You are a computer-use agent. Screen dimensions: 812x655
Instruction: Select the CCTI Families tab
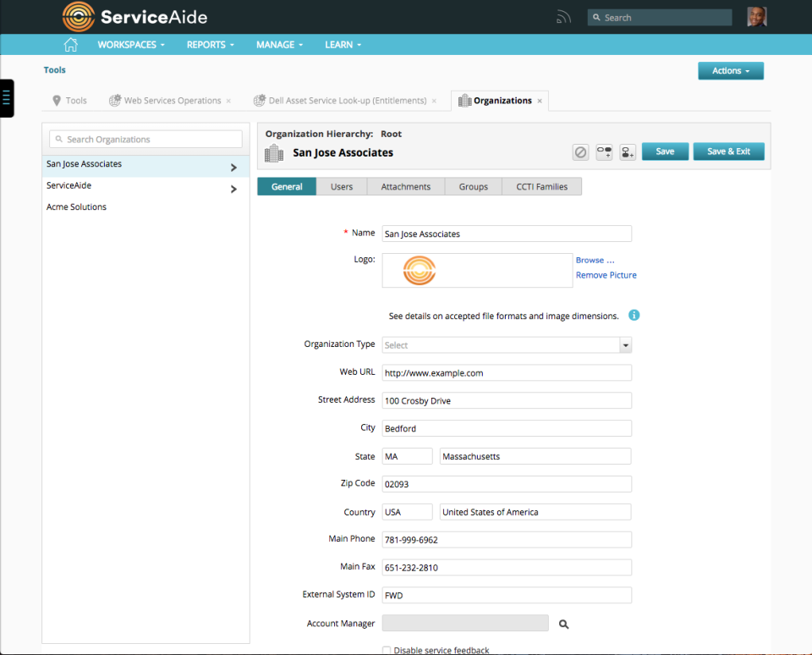coord(541,186)
